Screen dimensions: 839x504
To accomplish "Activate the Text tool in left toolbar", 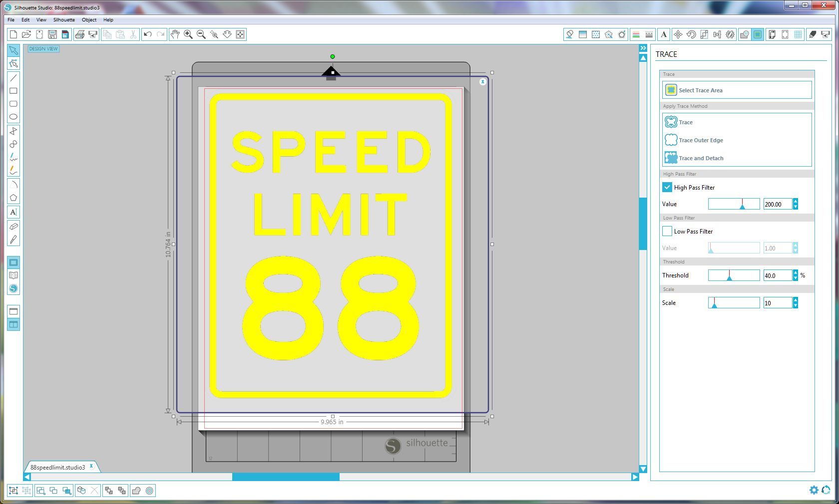I will tap(13, 212).
